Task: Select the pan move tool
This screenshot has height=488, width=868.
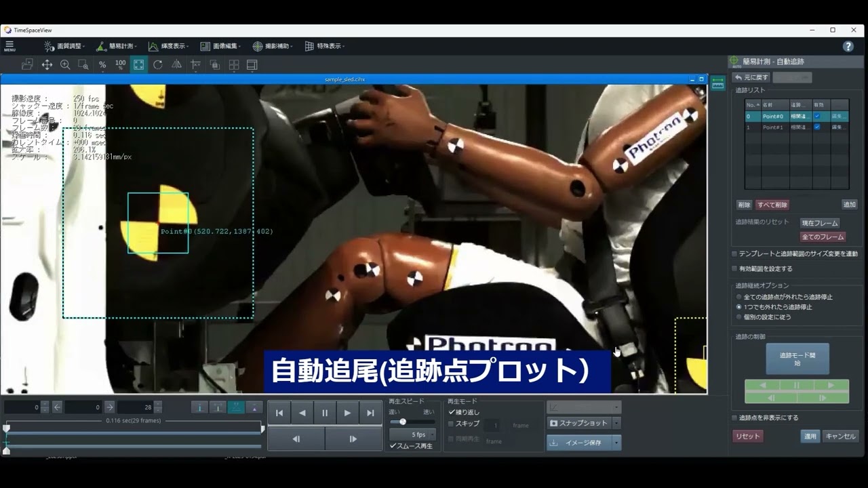Action: (x=47, y=64)
